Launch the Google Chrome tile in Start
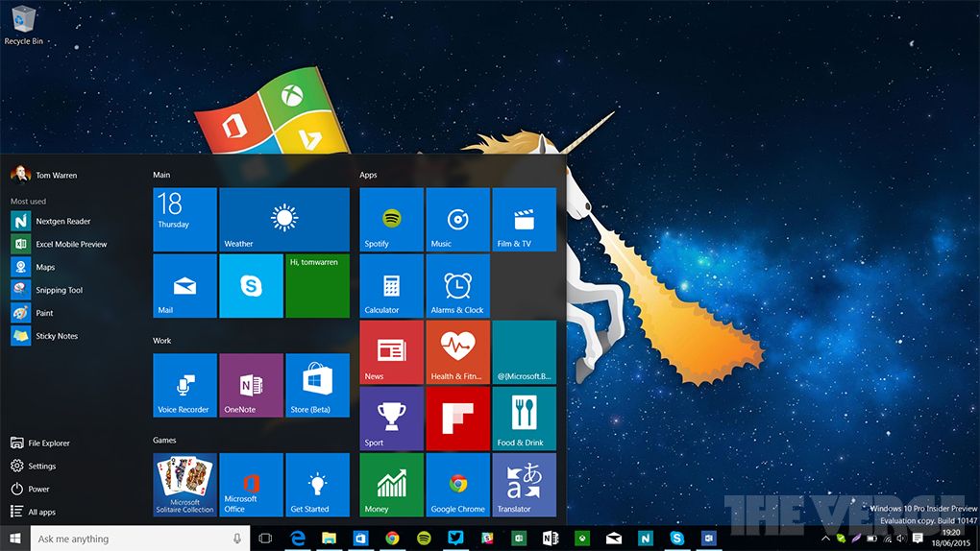980x551 pixels. click(458, 484)
